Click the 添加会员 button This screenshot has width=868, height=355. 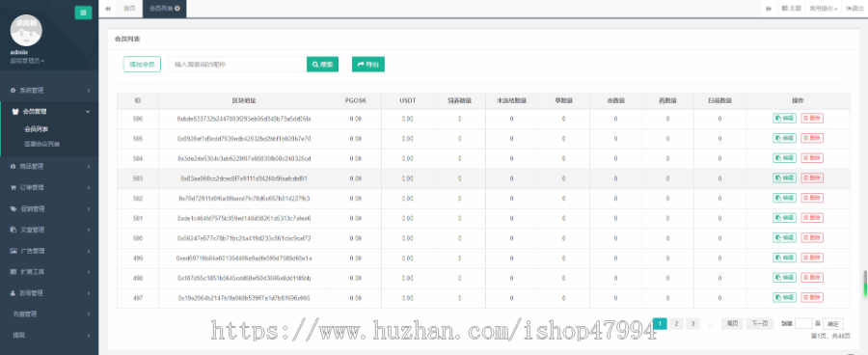click(x=142, y=65)
